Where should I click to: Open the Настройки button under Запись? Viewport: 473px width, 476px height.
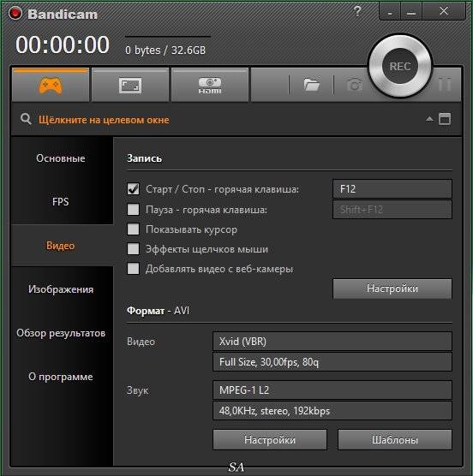[x=392, y=289]
